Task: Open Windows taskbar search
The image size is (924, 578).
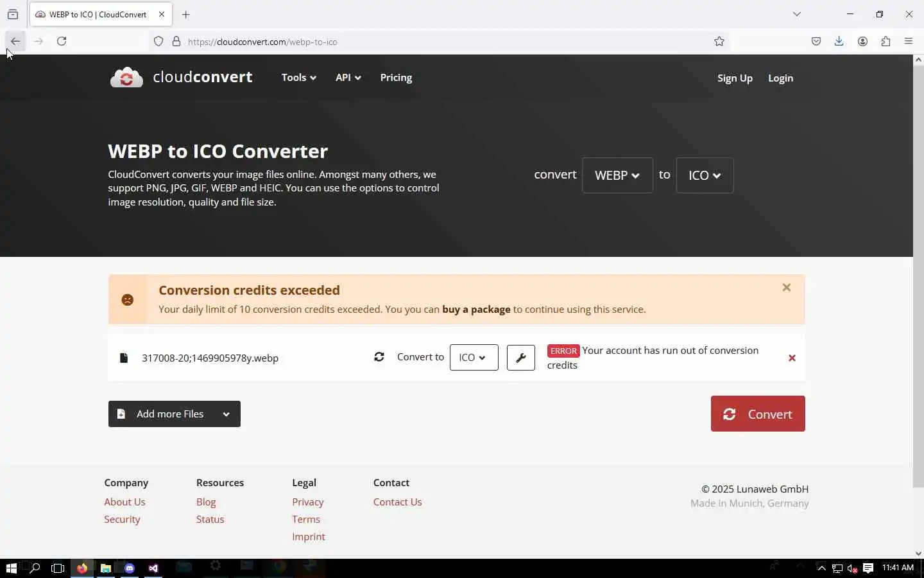Action: click(x=35, y=568)
